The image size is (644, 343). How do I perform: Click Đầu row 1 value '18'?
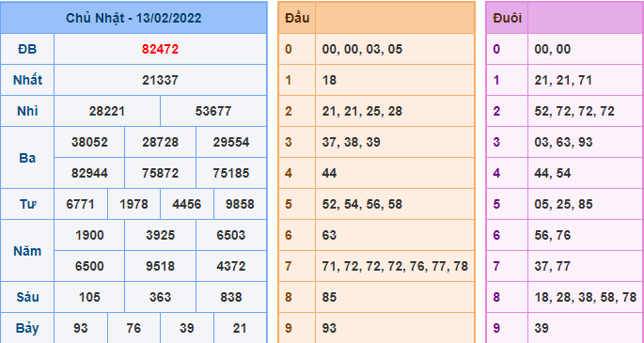329,80
